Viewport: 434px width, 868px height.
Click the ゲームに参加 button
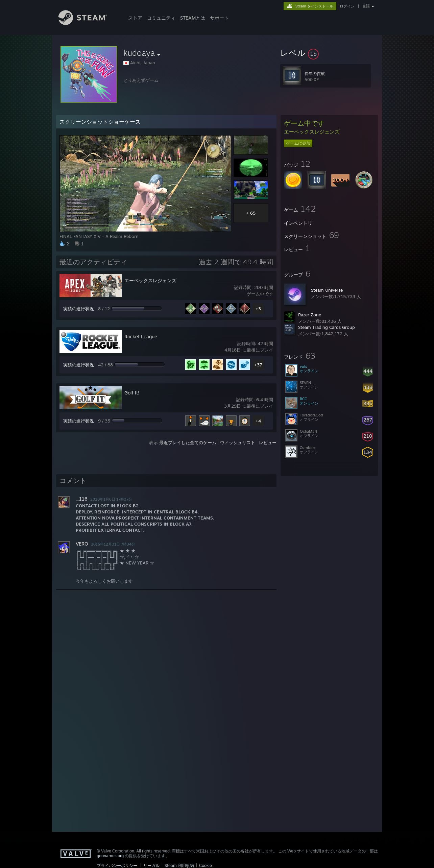click(298, 143)
